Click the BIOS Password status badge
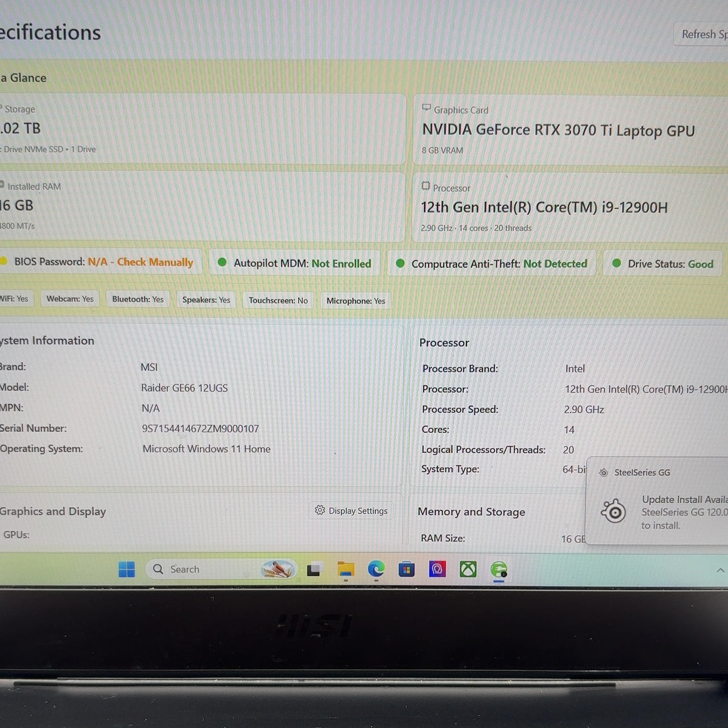The image size is (728, 728). pyautogui.click(x=100, y=262)
